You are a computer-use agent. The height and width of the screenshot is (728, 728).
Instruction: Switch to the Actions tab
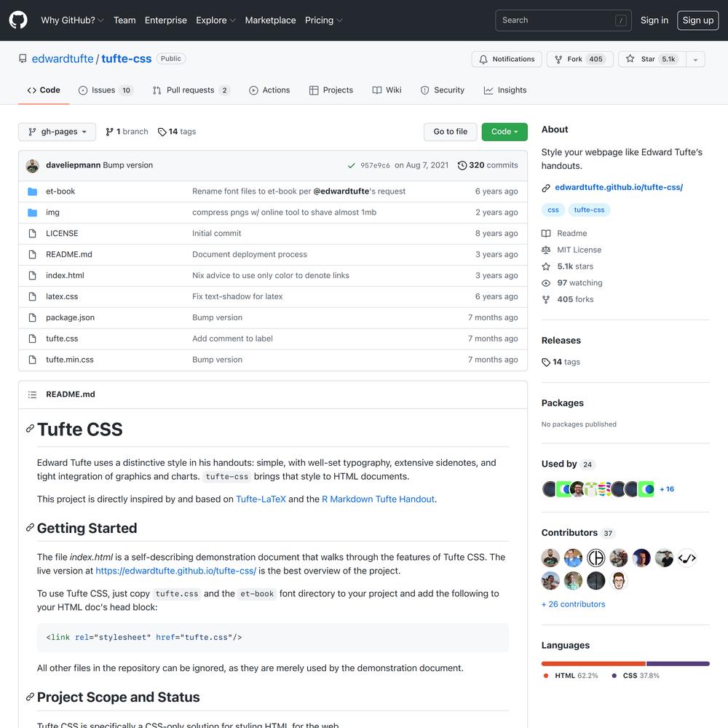pos(269,90)
